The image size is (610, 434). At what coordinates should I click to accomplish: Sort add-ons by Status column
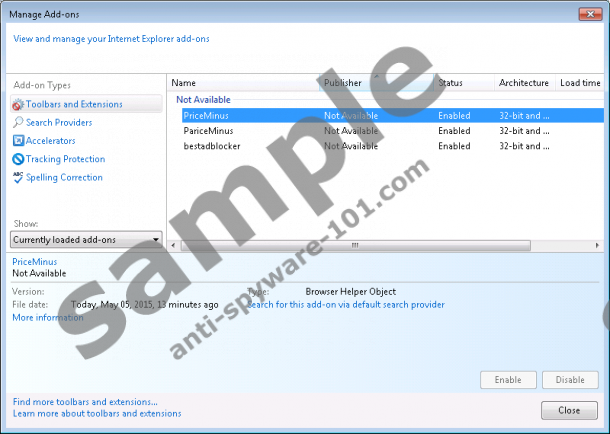[x=450, y=83]
